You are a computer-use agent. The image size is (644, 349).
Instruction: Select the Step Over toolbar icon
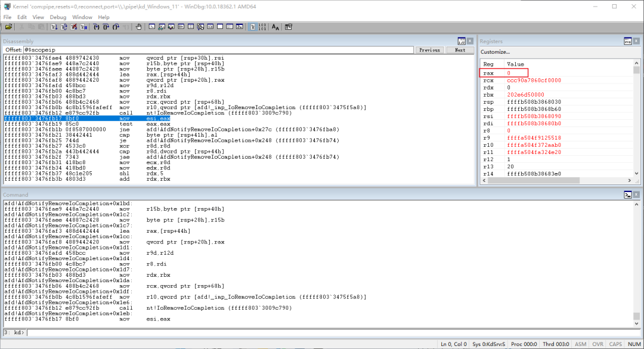point(106,26)
